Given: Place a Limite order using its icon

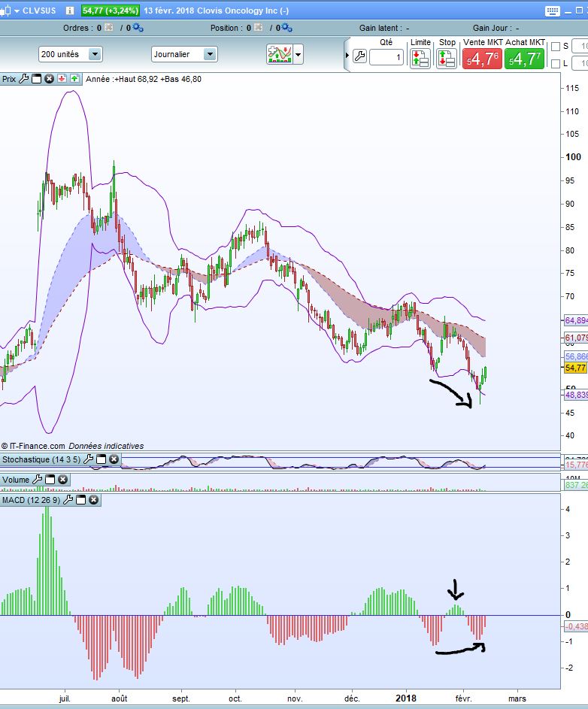Looking at the screenshot, I should pyautogui.click(x=420, y=59).
